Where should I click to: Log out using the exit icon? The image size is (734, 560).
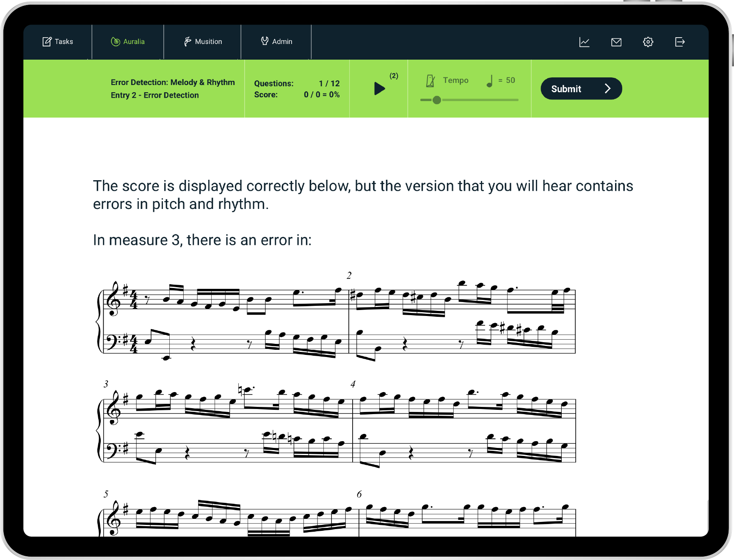coord(679,42)
